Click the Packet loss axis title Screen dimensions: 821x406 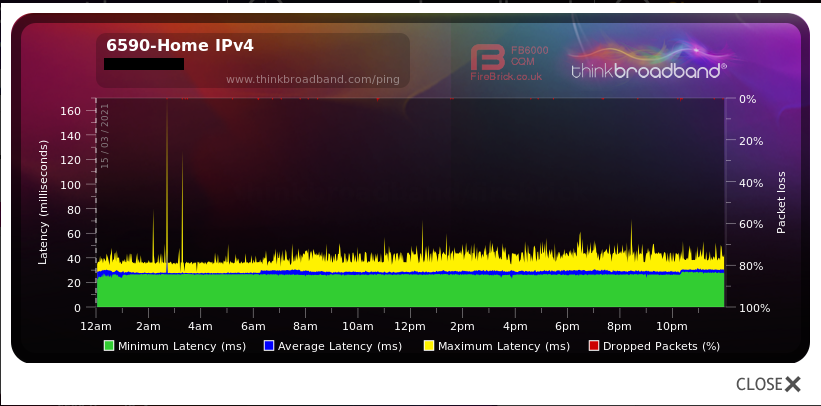pyautogui.click(x=781, y=202)
